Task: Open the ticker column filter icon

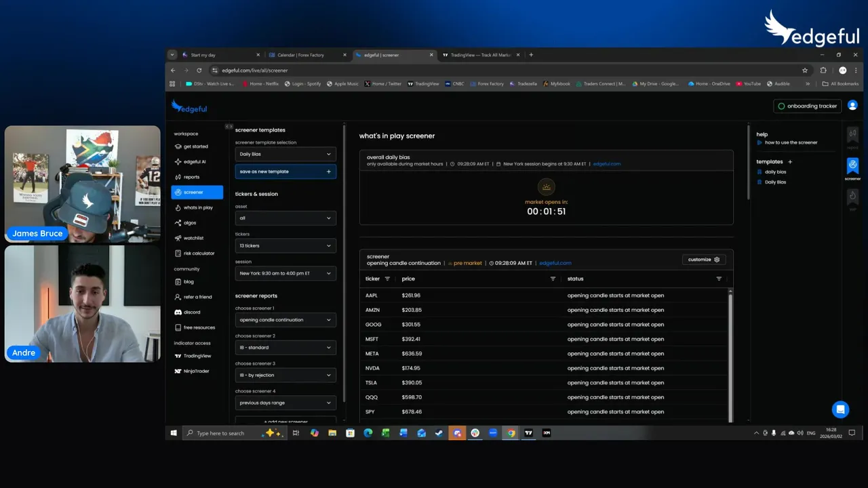Action: pos(387,279)
